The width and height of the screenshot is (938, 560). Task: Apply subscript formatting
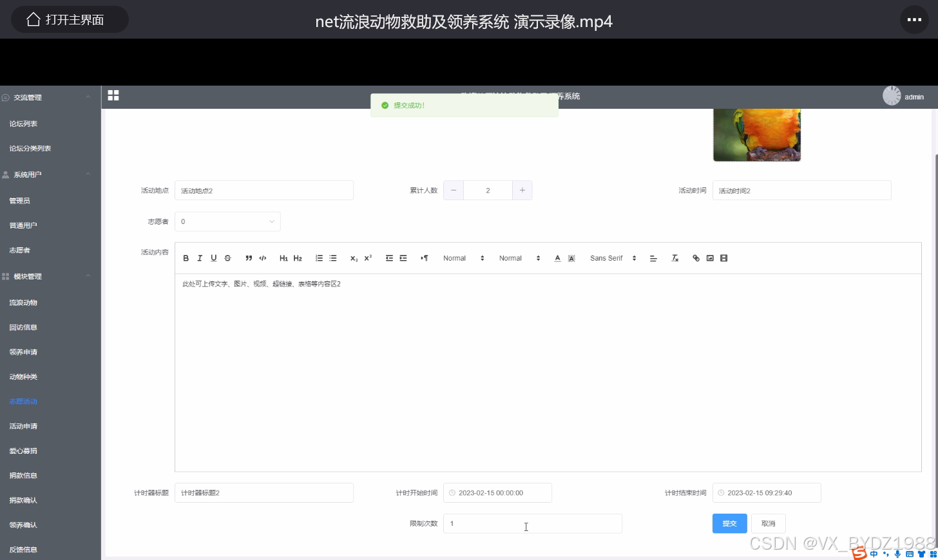(354, 258)
